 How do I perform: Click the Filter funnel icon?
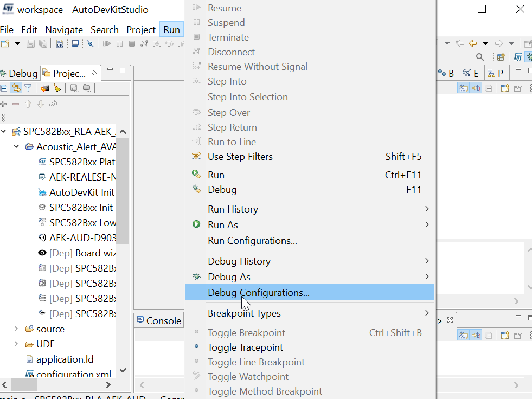tap(28, 88)
